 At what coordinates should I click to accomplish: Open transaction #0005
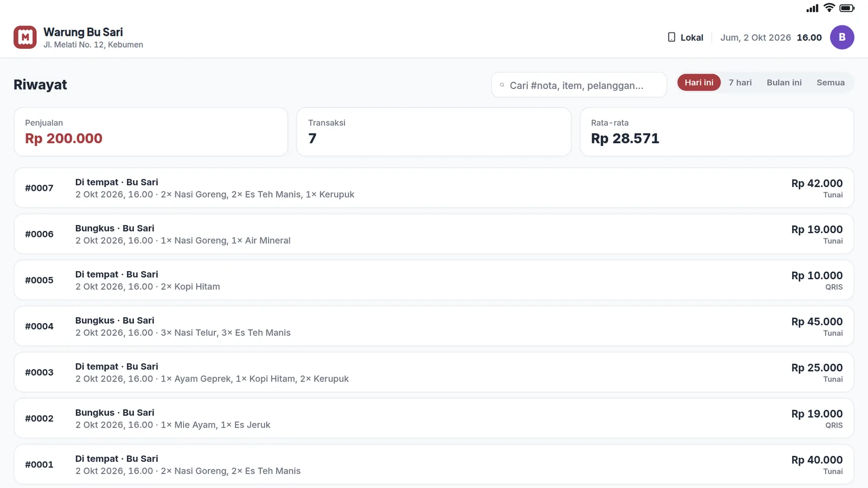[434, 280]
